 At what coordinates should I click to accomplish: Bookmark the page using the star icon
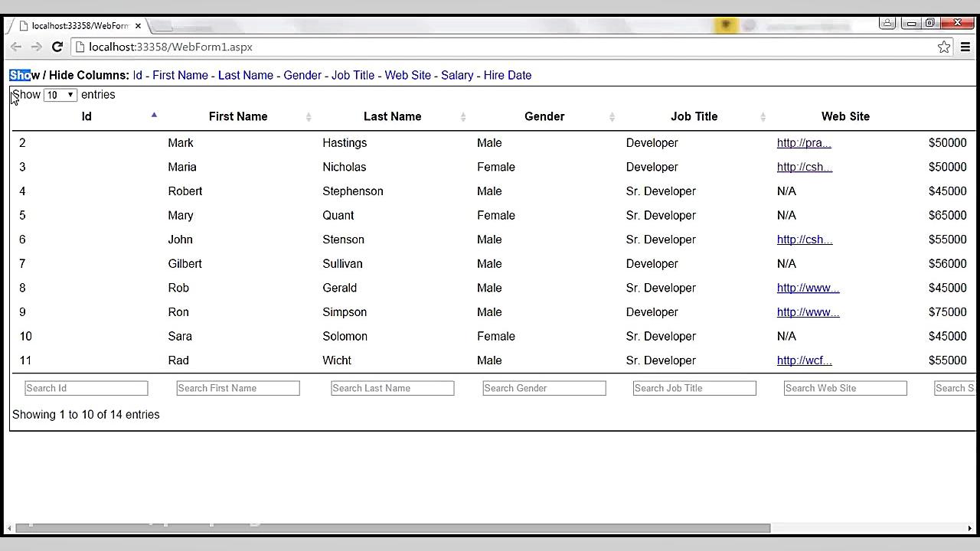944,47
